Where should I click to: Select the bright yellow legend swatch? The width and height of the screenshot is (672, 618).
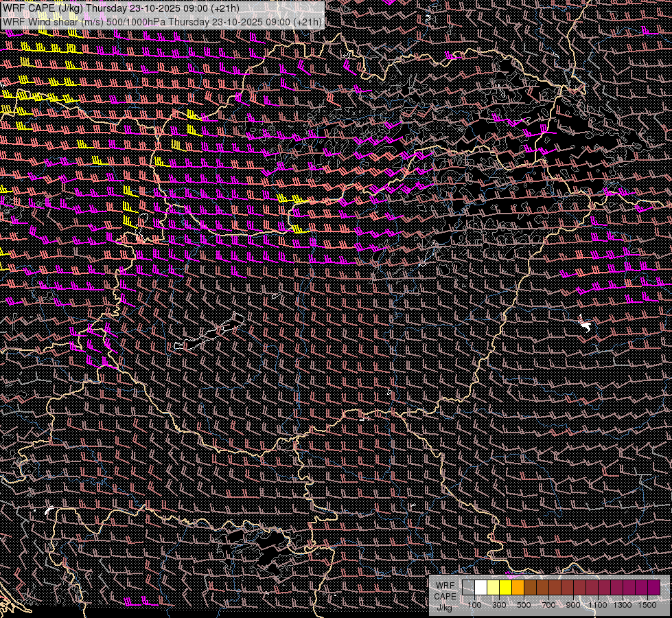coord(506,588)
